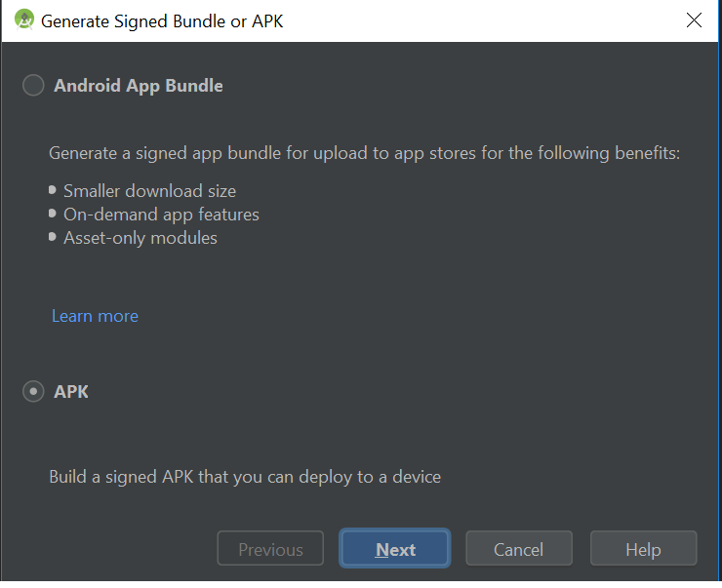Open the Learn more link
Image resolution: width=722 pixels, height=588 pixels.
(95, 316)
